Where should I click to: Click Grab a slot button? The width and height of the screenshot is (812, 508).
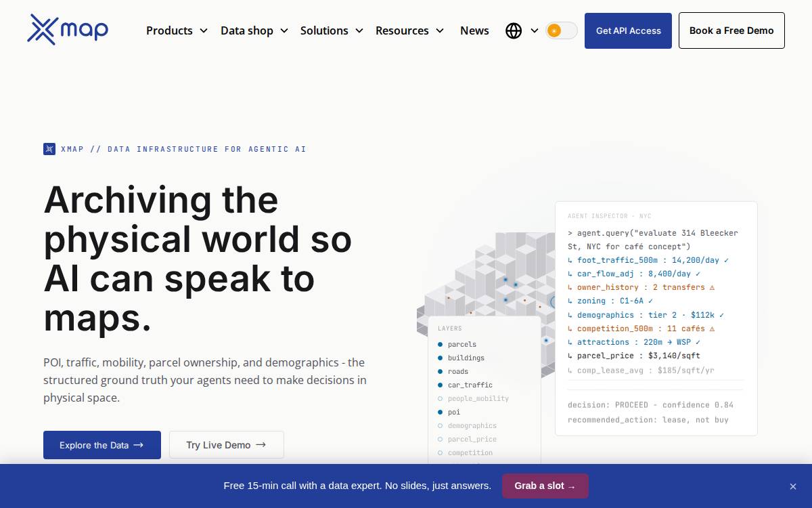click(x=545, y=486)
